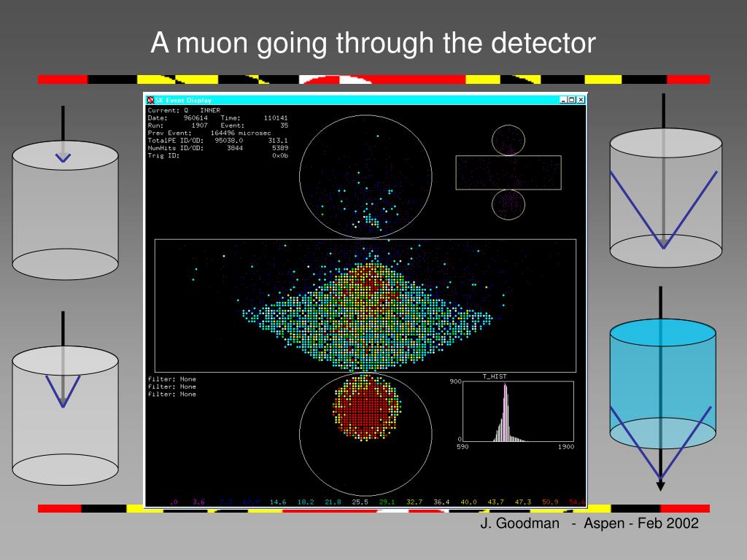
Task: Select the 3.6 color scale value
Action: click(198, 502)
